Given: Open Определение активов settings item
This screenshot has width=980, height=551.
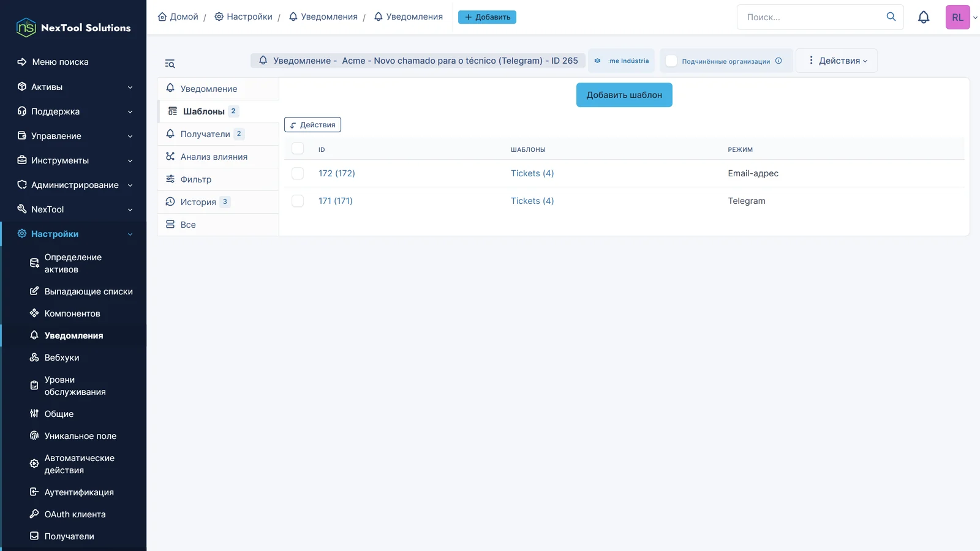Looking at the screenshot, I should (x=73, y=263).
